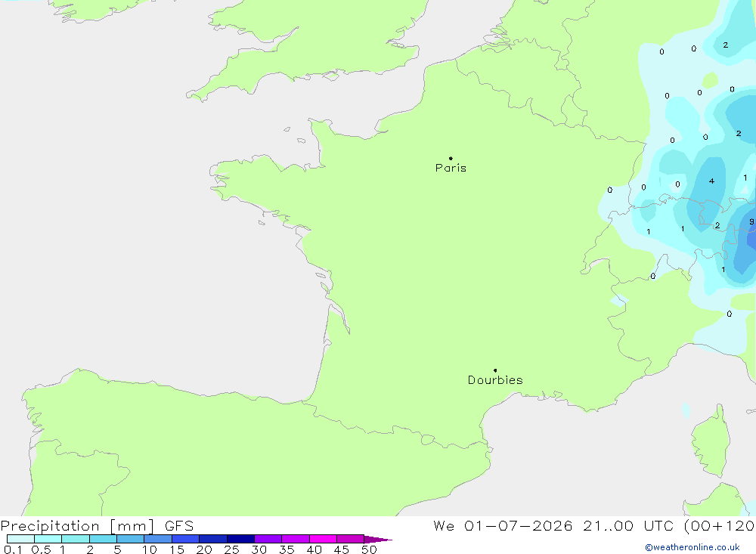Select the 0.1–0.5 mm legend color swatch

pyautogui.click(x=20, y=539)
